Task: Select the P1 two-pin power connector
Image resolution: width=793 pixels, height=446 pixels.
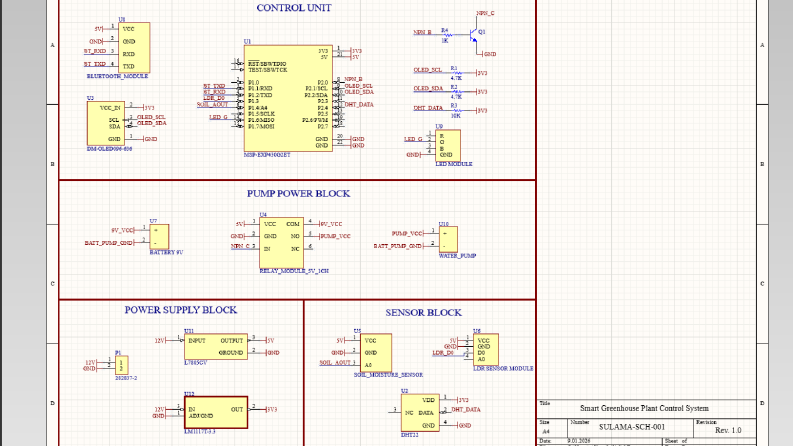Action: [121, 365]
